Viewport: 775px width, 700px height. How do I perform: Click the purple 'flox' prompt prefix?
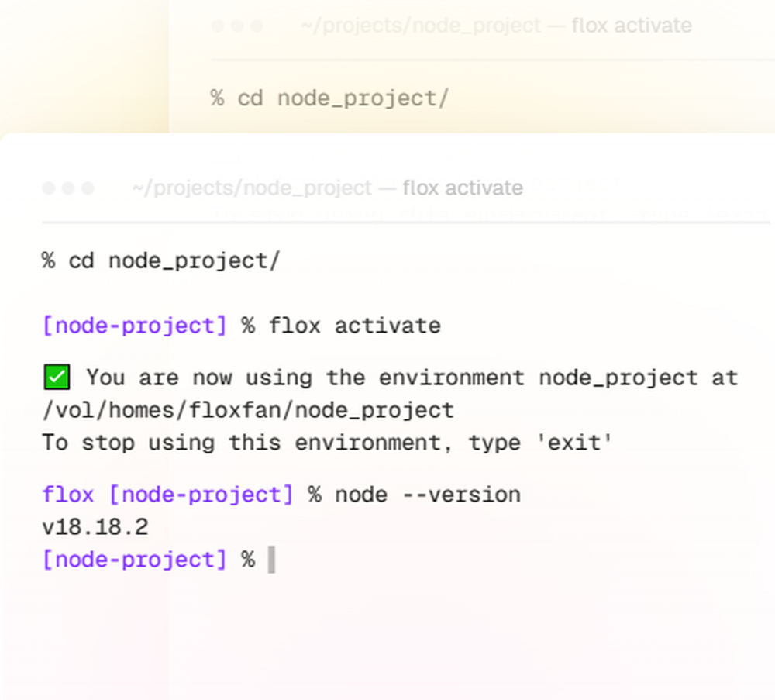click(x=68, y=495)
